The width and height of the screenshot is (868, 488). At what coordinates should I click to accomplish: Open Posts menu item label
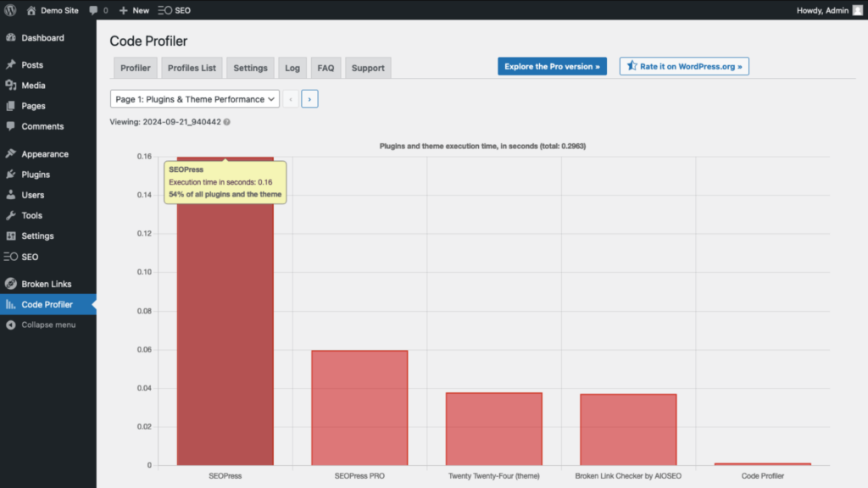(32, 64)
